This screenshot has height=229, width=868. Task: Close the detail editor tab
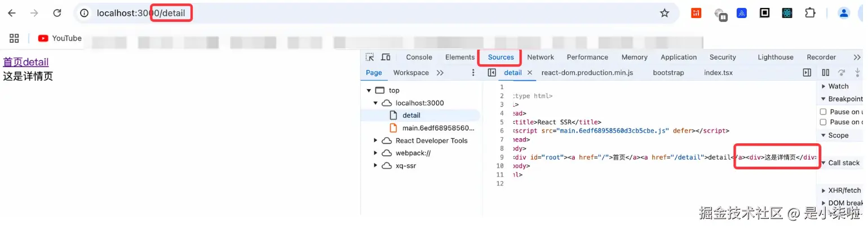pos(529,73)
